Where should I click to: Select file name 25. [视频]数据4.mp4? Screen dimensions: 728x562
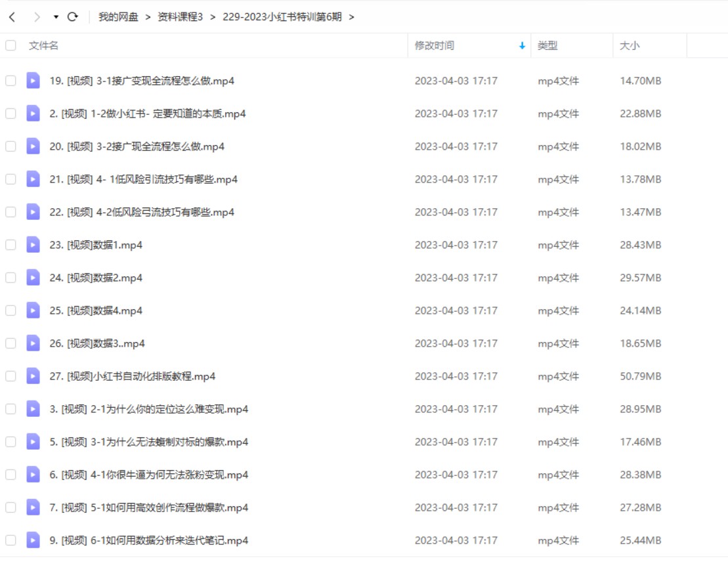click(96, 311)
